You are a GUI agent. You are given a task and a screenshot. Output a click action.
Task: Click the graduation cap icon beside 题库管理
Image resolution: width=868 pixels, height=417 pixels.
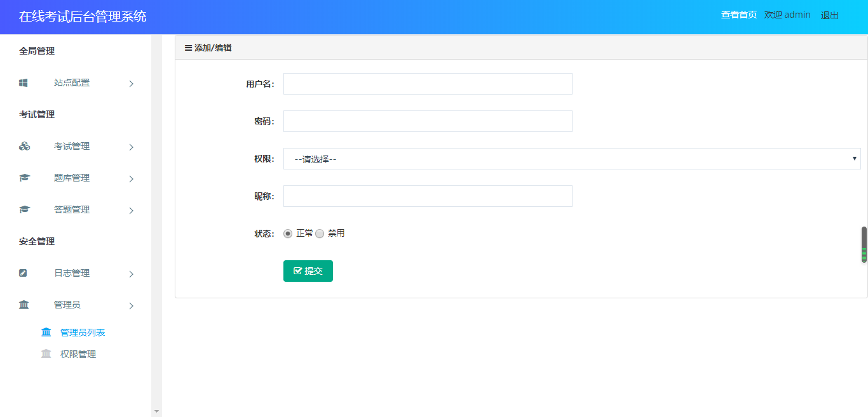click(24, 178)
